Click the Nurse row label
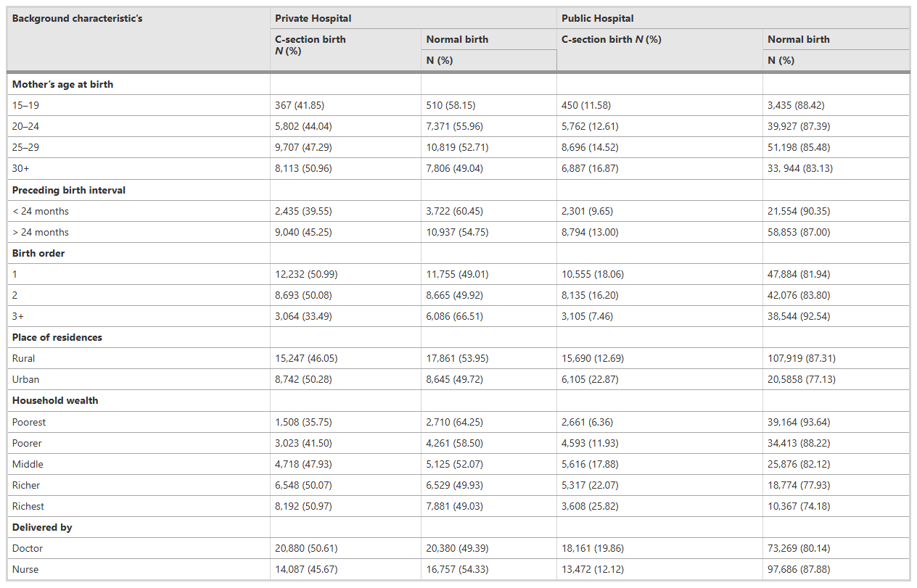Image resolution: width=917 pixels, height=588 pixels. [25, 569]
